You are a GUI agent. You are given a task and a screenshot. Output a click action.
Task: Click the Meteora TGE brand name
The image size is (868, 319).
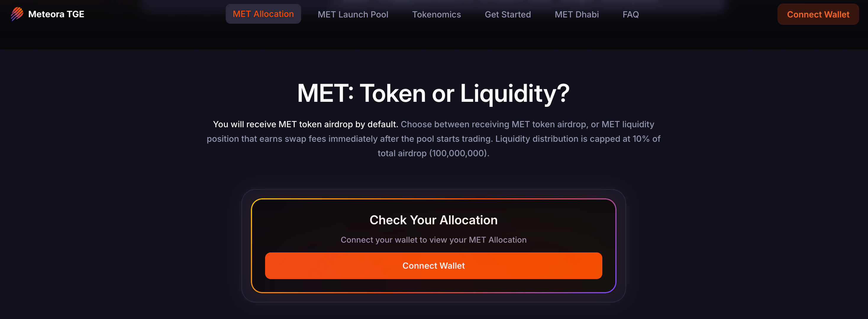(x=56, y=14)
